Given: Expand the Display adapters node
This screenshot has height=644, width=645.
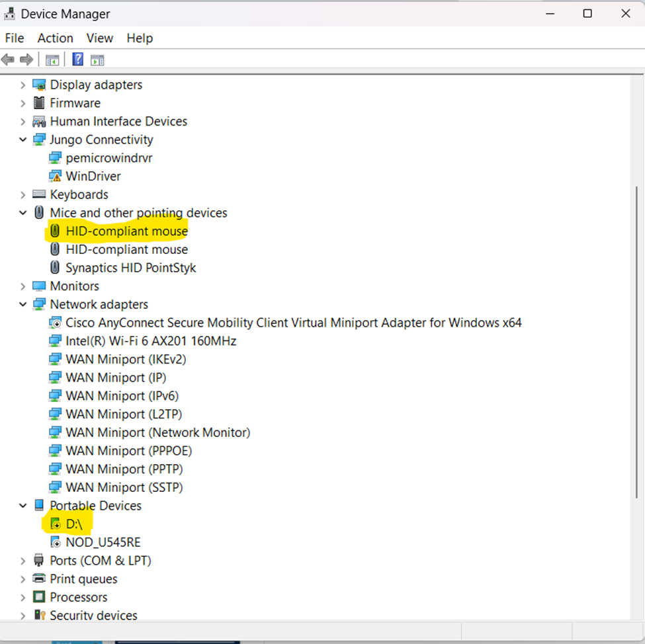Looking at the screenshot, I should (23, 85).
